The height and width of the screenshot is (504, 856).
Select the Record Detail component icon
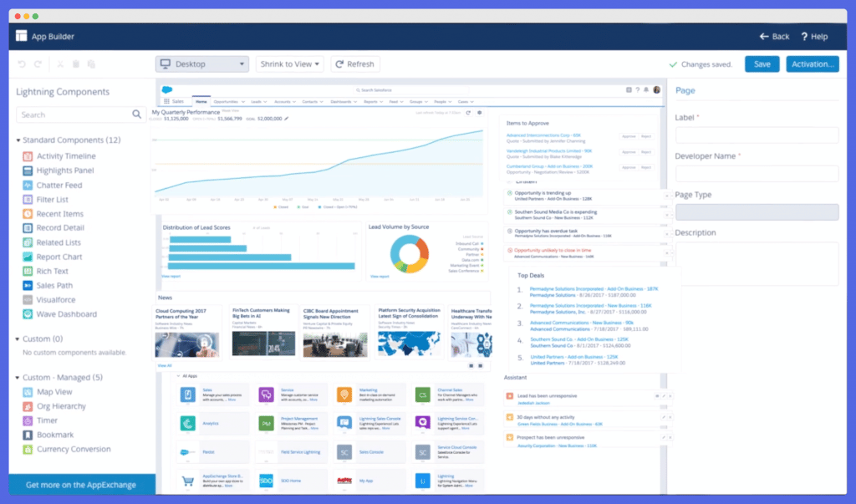[28, 227]
